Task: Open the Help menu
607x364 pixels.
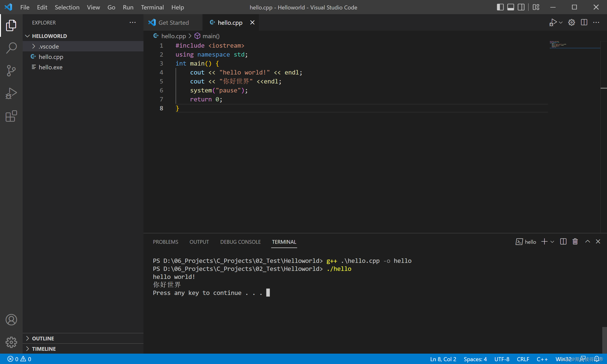Action: tap(177, 7)
